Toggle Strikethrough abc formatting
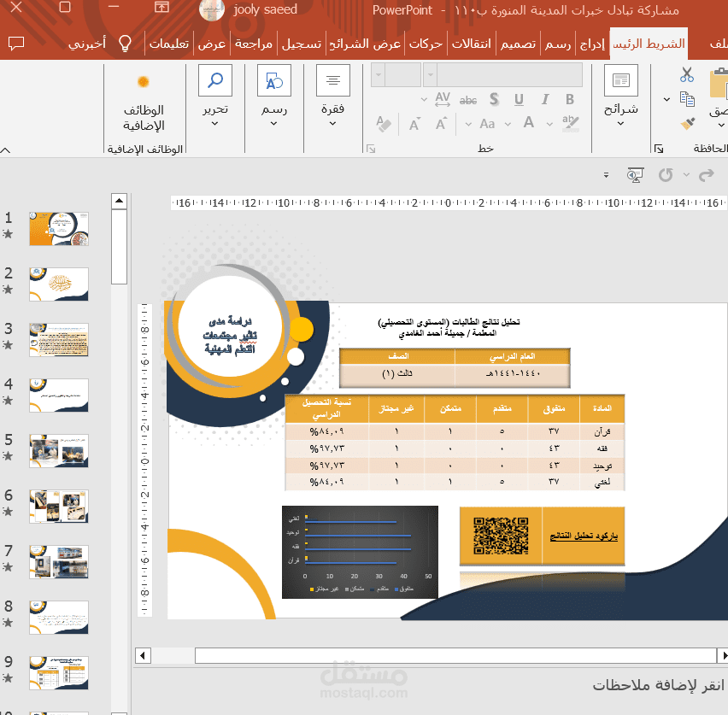This screenshot has width=728, height=715. (468, 100)
